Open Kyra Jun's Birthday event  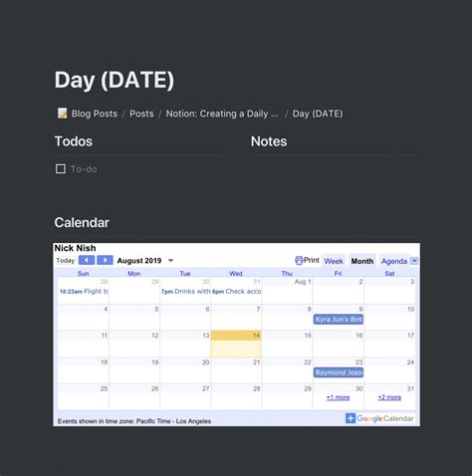click(339, 320)
